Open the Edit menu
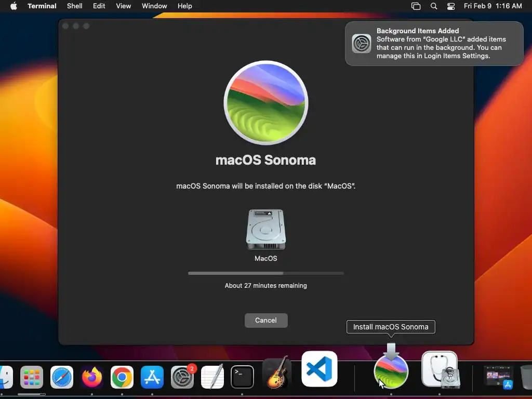Viewport: 532px width, 399px height. point(99,6)
